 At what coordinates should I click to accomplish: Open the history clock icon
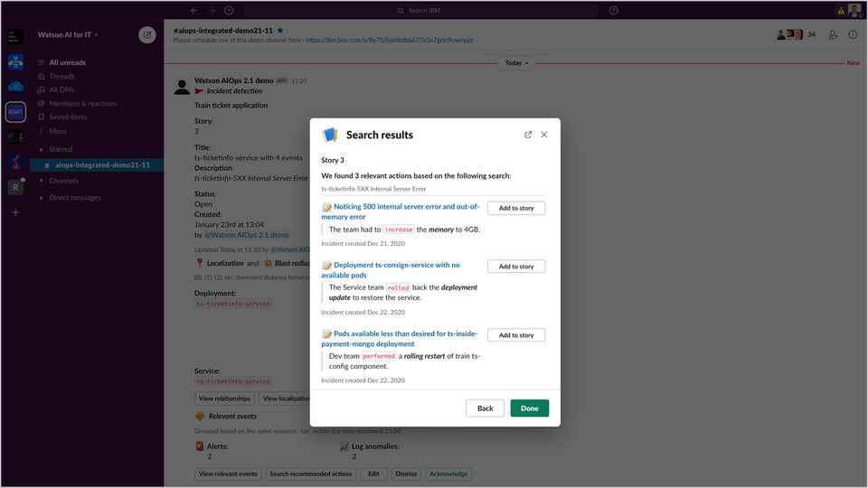pos(229,11)
